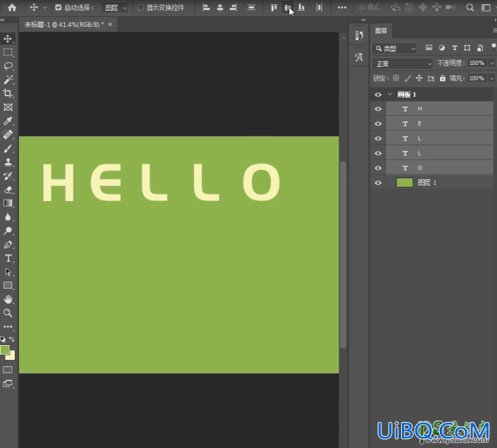Viewport: 497px width, 448px height.
Task: Select the Lasso tool
Action: click(x=8, y=66)
